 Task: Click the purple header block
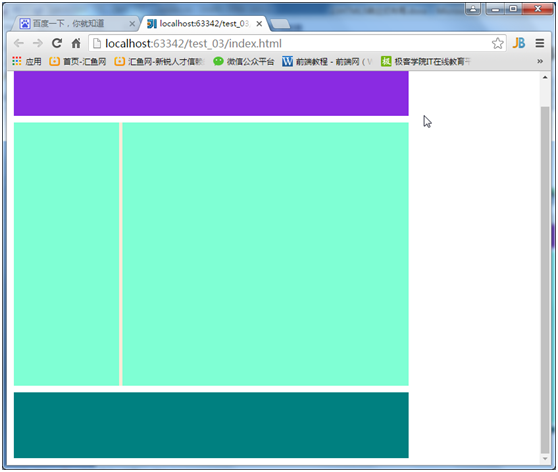(211, 93)
